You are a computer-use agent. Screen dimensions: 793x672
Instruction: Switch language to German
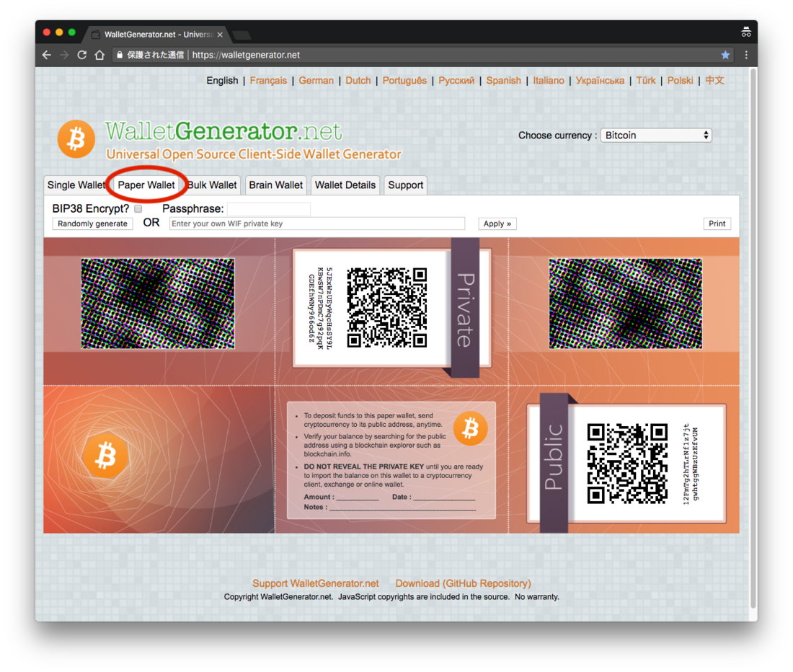(316, 81)
